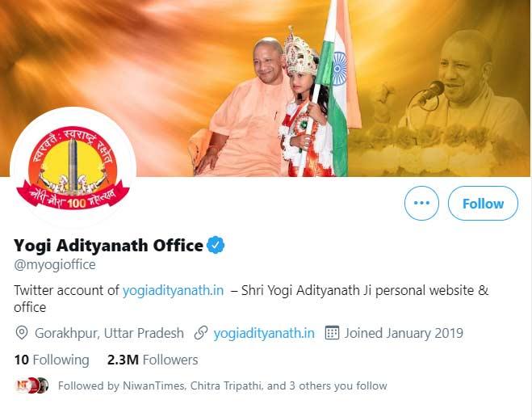Click the blue verified badge icon

click(216, 245)
